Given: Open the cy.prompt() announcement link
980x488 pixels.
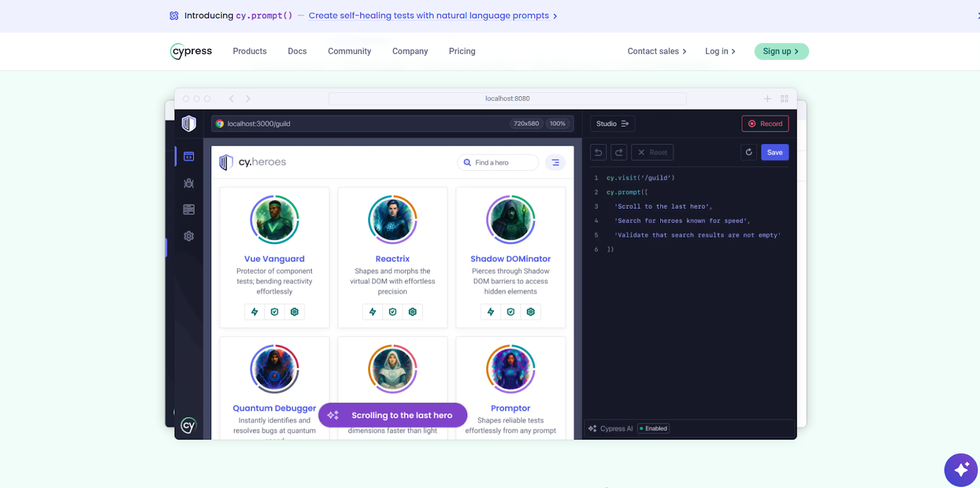Looking at the screenshot, I should tap(432, 16).
